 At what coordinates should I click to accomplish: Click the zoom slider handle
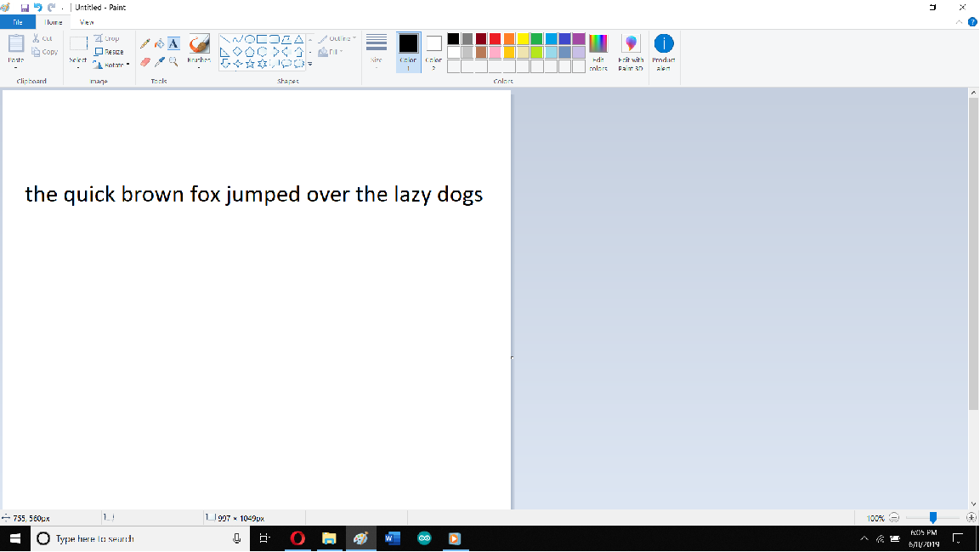tap(933, 518)
